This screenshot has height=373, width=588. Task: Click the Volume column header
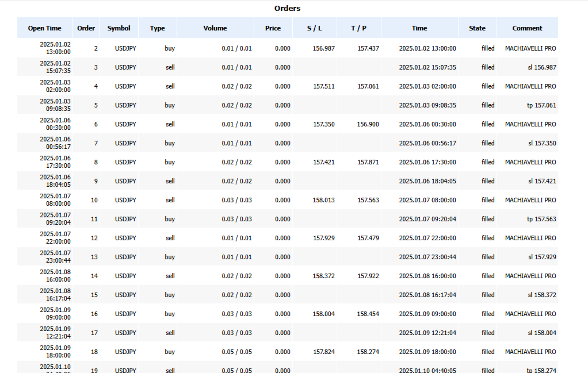(x=215, y=28)
